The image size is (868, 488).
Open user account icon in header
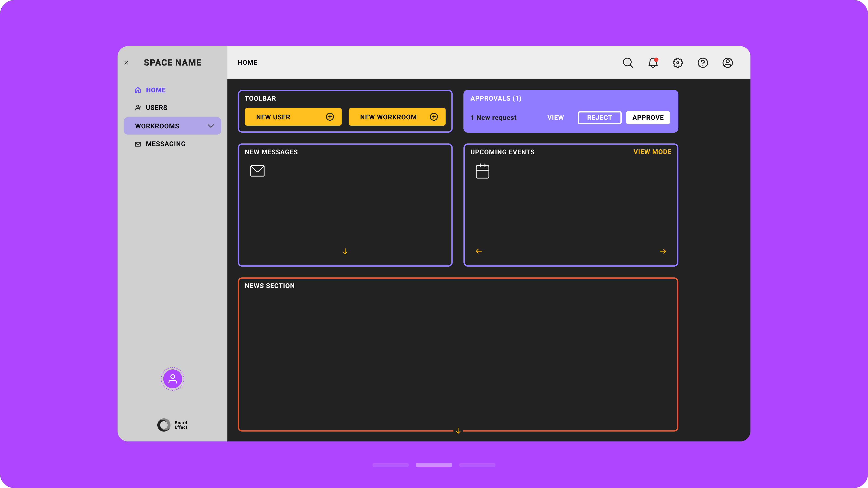pyautogui.click(x=727, y=63)
